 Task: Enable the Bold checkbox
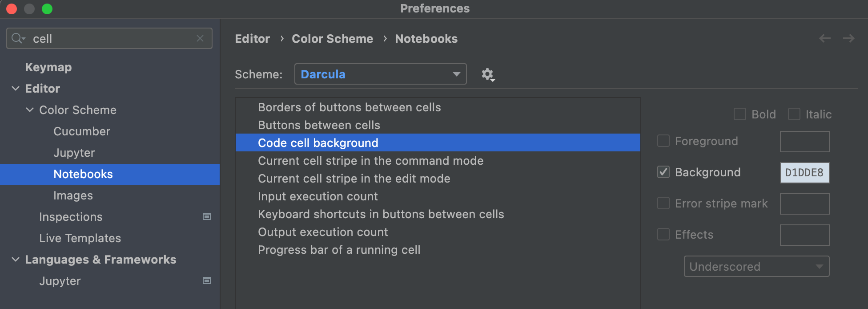coord(740,114)
